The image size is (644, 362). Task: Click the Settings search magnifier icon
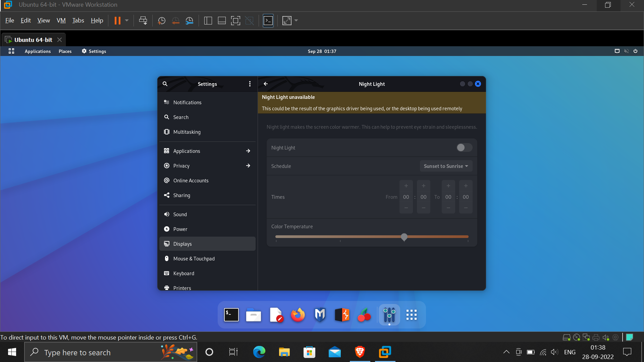coord(165,84)
